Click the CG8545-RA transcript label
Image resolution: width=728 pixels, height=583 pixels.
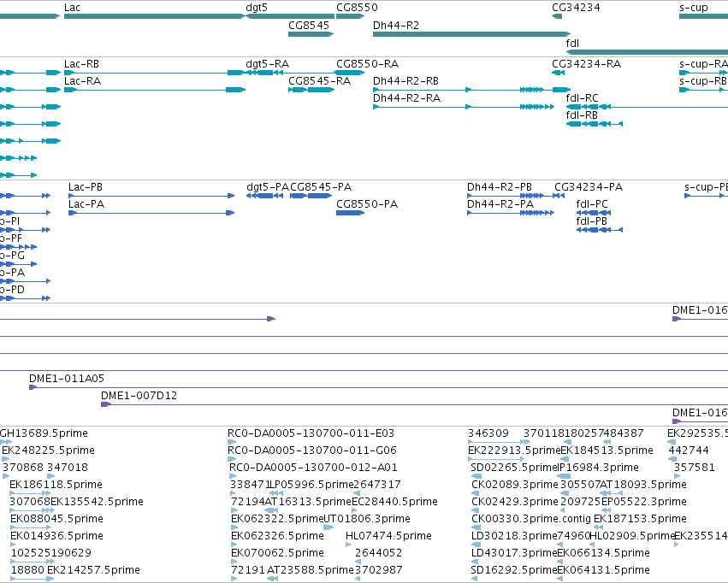(319, 81)
